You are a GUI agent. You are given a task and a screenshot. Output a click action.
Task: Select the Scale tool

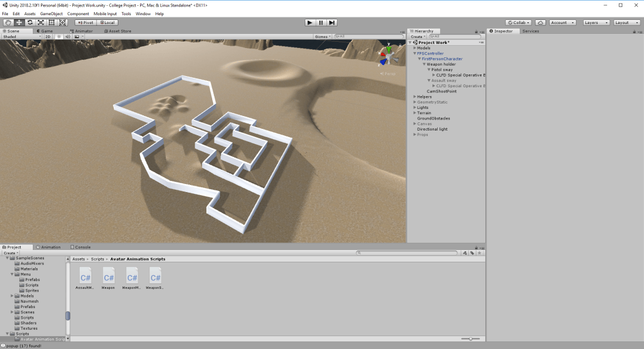[40, 23]
